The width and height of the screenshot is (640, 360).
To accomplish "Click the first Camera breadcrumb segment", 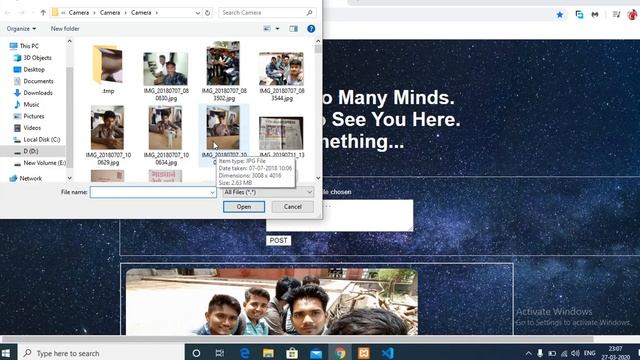I will (79, 13).
